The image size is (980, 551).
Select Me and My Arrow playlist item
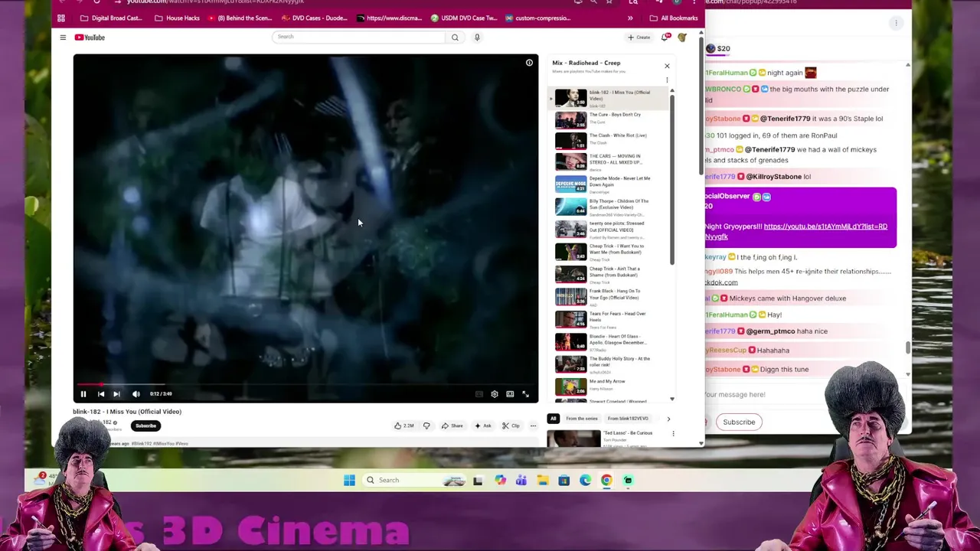point(609,386)
